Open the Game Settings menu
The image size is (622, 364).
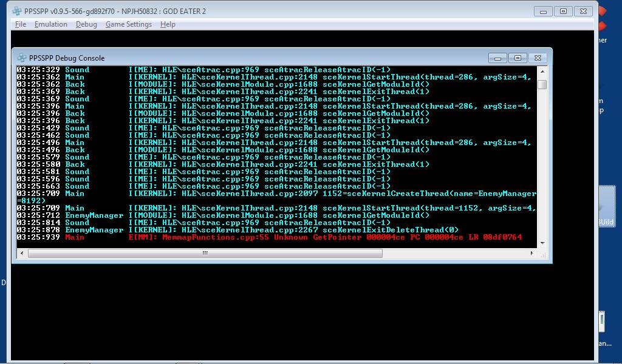coord(129,24)
